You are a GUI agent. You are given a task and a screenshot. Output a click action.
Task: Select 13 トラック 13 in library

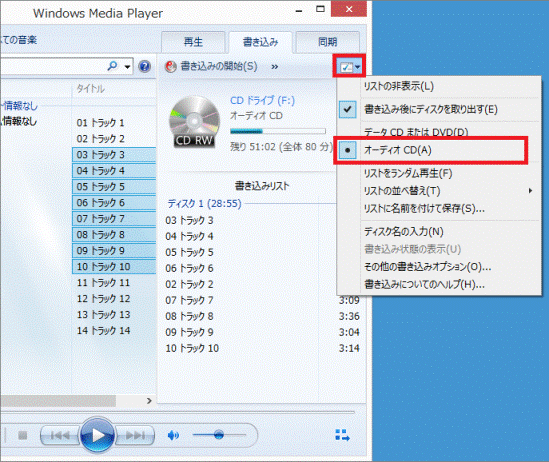(x=114, y=315)
